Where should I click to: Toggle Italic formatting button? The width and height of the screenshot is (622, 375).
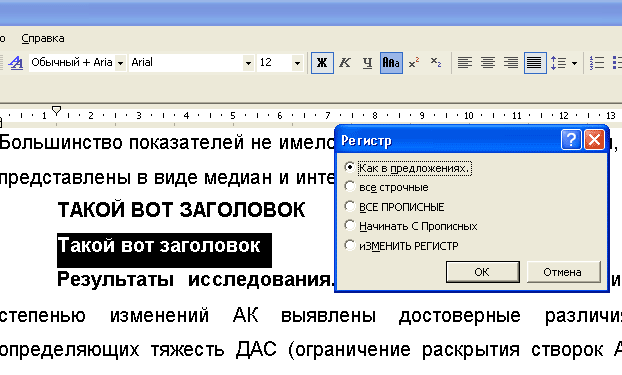345,63
